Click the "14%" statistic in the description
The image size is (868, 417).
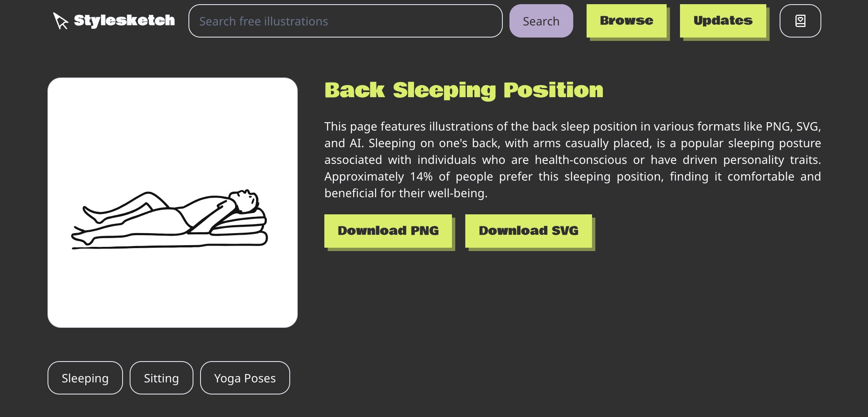421,176
